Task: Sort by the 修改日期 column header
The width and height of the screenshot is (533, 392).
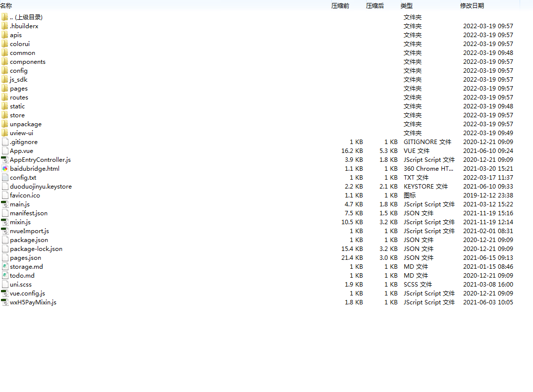Action: 472,6
